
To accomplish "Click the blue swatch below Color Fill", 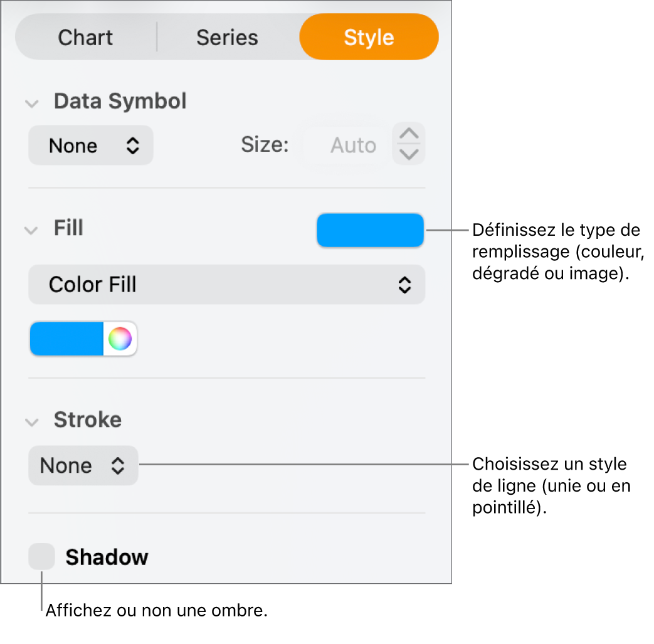I will pyautogui.click(x=66, y=339).
